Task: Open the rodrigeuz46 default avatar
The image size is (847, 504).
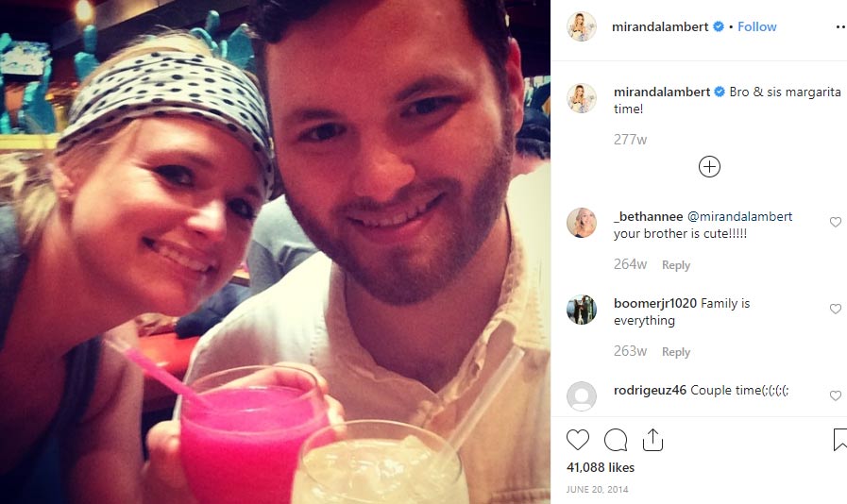Action: coord(582,396)
